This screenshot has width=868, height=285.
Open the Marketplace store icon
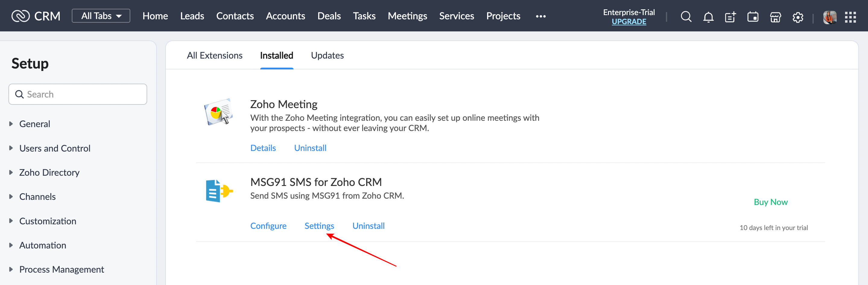point(775,17)
